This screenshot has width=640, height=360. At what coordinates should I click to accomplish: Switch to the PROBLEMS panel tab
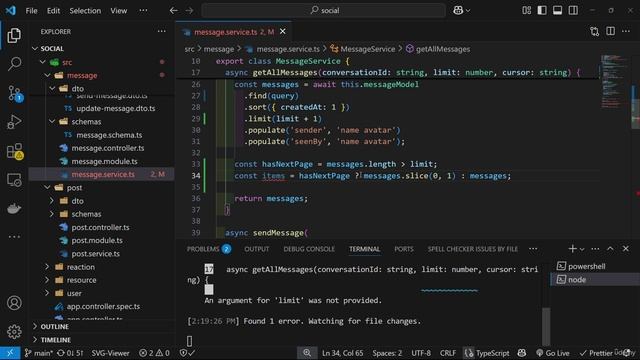(x=209, y=249)
